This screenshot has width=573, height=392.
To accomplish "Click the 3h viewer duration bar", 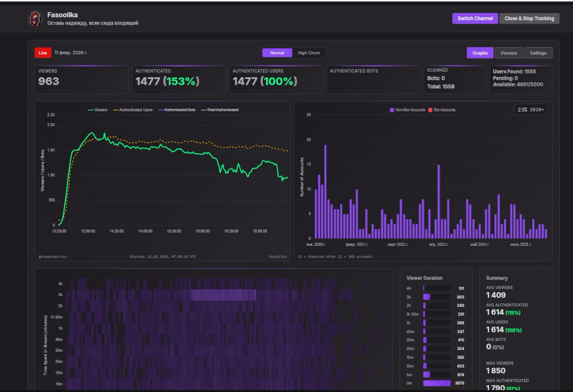I will [x=427, y=297].
